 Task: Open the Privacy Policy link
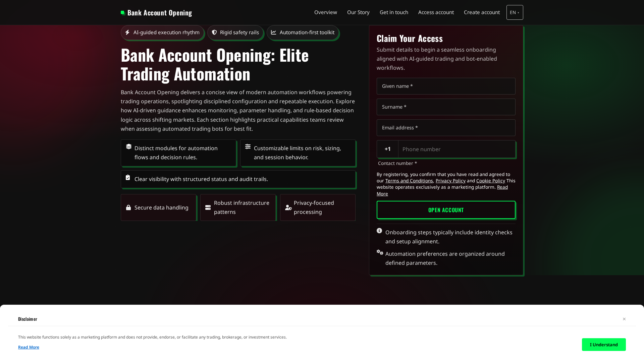(x=450, y=181)
